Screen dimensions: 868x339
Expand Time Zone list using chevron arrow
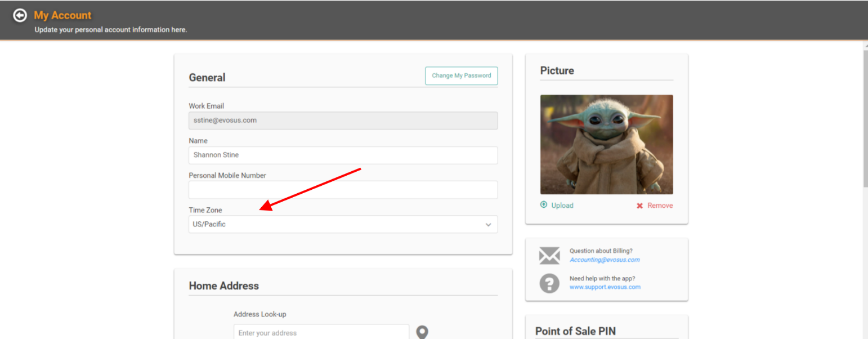pos(488,225)
